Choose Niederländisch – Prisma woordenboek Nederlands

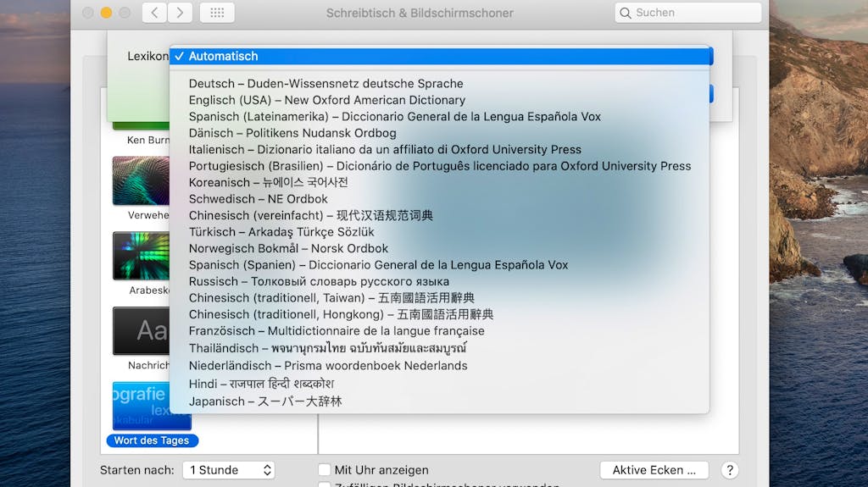(440, 366)
